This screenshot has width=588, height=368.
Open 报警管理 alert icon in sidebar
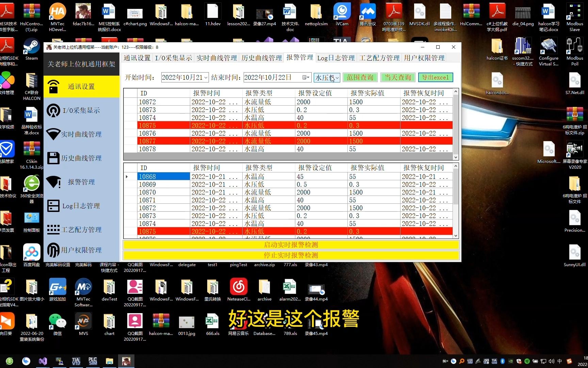click(x=53, y=182)
